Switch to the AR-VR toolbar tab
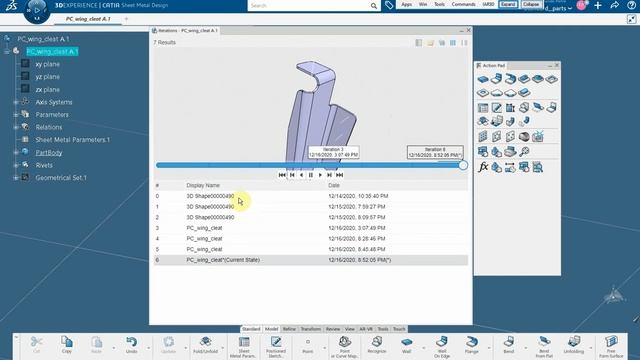This screenshot has width=640, height=360. (366, 329)
